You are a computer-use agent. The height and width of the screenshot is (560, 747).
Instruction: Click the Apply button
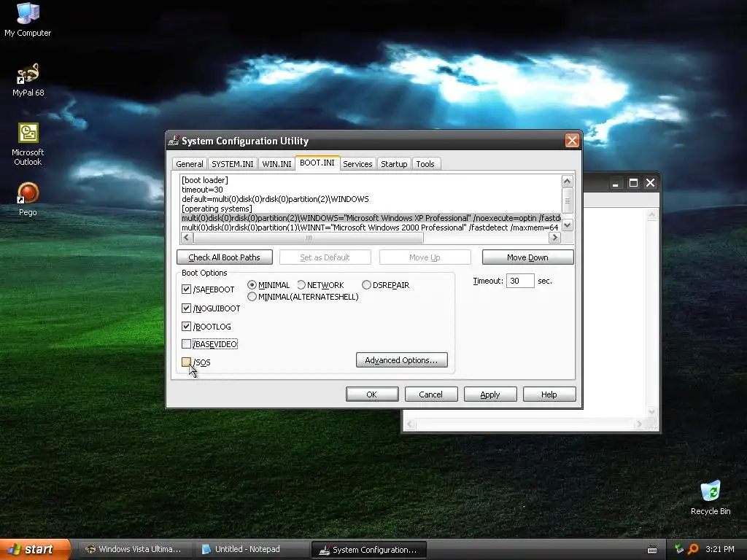click(x=489, y=394)
